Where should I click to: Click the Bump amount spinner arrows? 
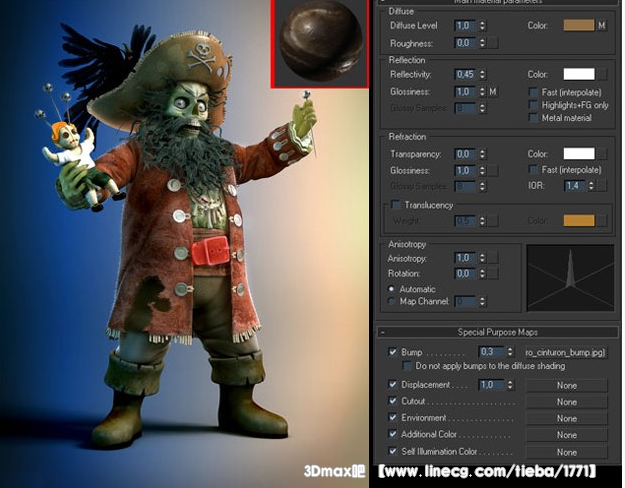[x=510, y=352]
